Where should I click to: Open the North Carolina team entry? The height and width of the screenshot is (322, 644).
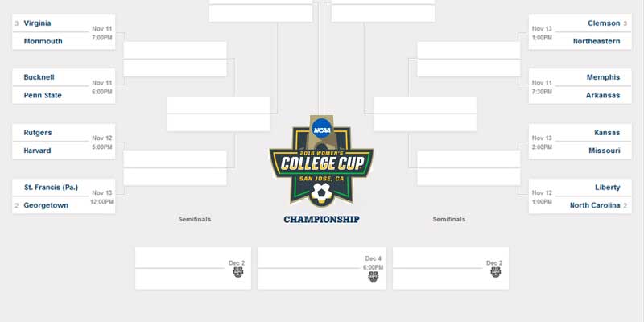[x=595, y=205]
